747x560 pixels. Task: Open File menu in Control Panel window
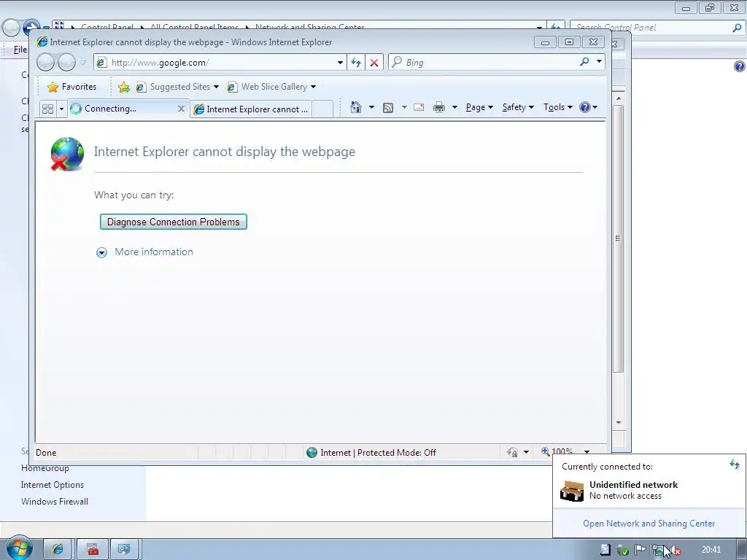20,50
